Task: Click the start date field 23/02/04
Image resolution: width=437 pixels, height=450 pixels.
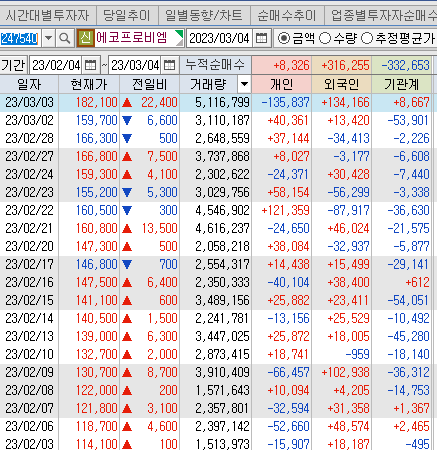Action: pos(56,65)
